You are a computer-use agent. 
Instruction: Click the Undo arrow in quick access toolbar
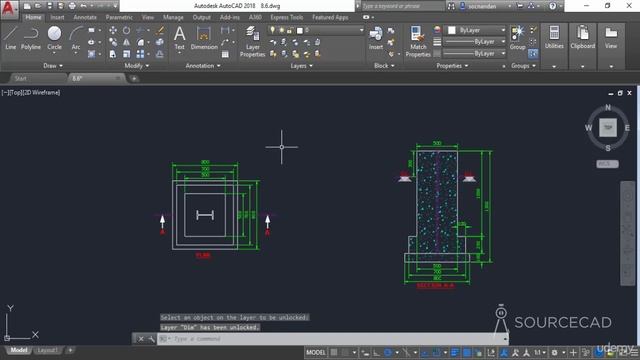point(83,6)
